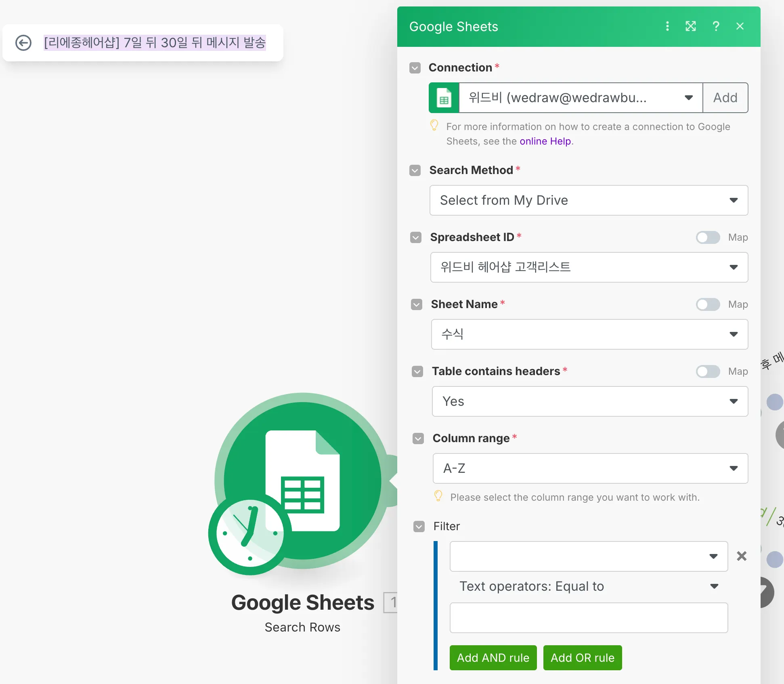784x684 pixels.
Task: Click the back arrow beside scenario title
Action: coord(23,43)
